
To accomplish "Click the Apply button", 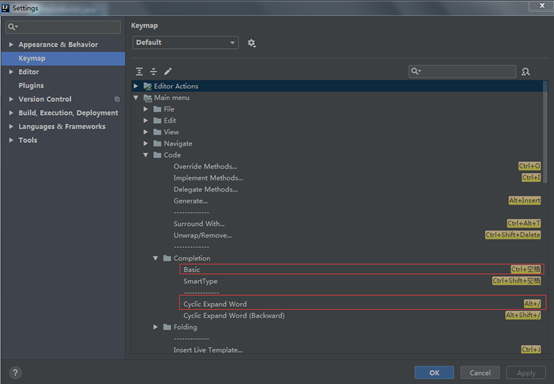I will [526, 373].
